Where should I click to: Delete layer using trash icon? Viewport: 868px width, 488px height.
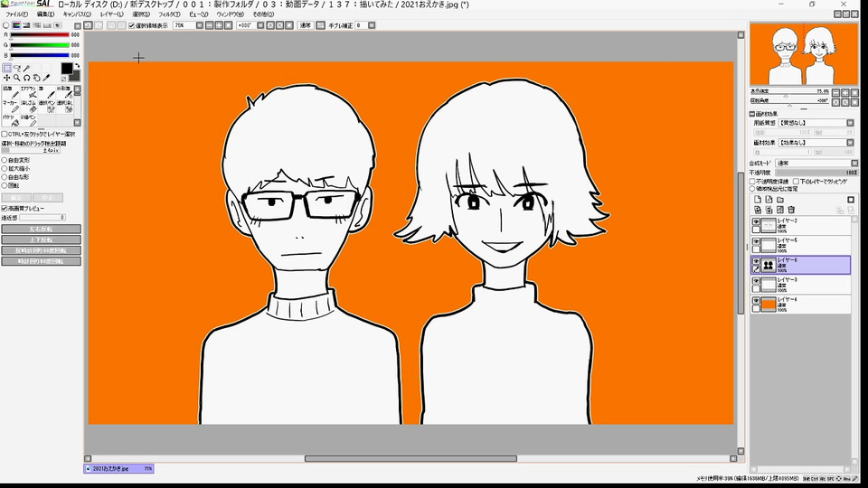tap(791, 209)
